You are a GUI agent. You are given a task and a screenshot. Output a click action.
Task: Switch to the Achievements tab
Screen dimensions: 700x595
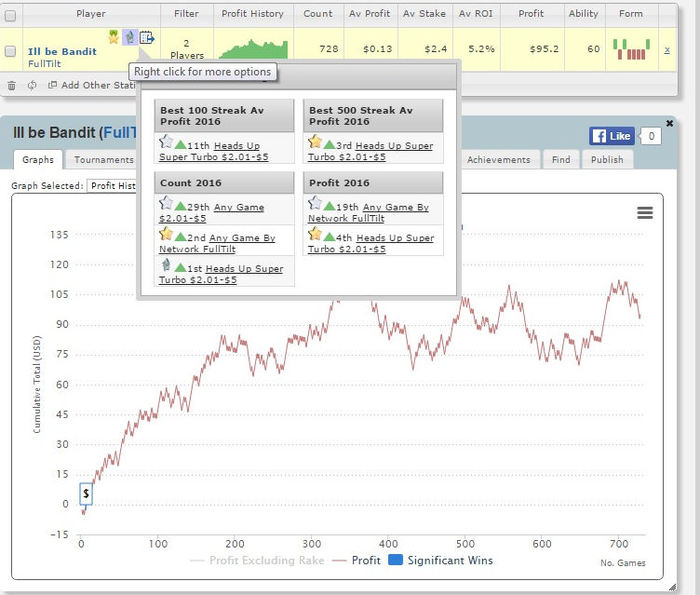point(498,160)
